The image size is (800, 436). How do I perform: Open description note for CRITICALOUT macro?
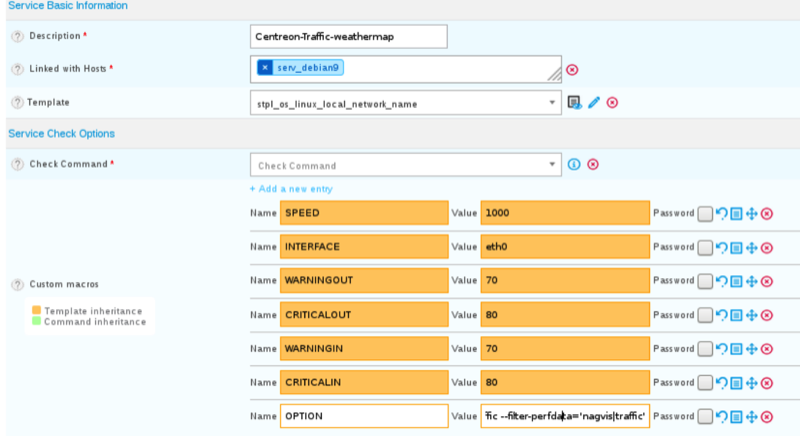click(736, 315)
